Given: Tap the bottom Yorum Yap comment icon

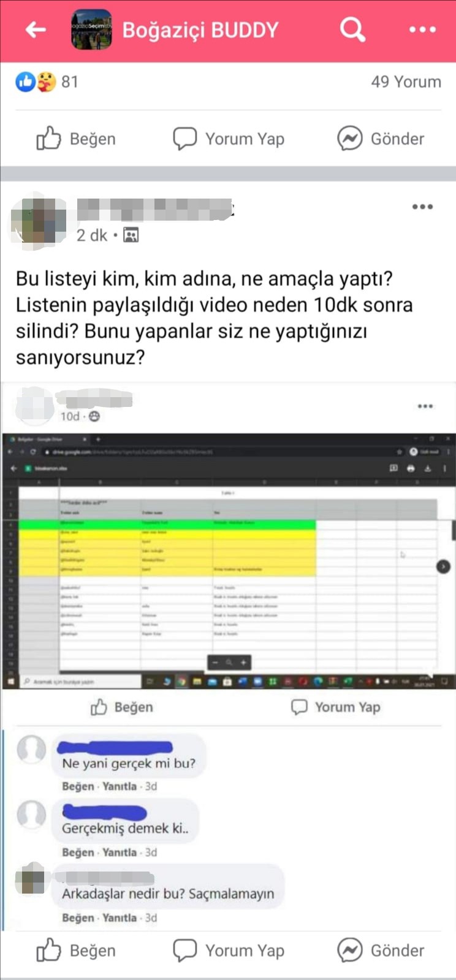Looking at the screenshot, I should (184, 951).
